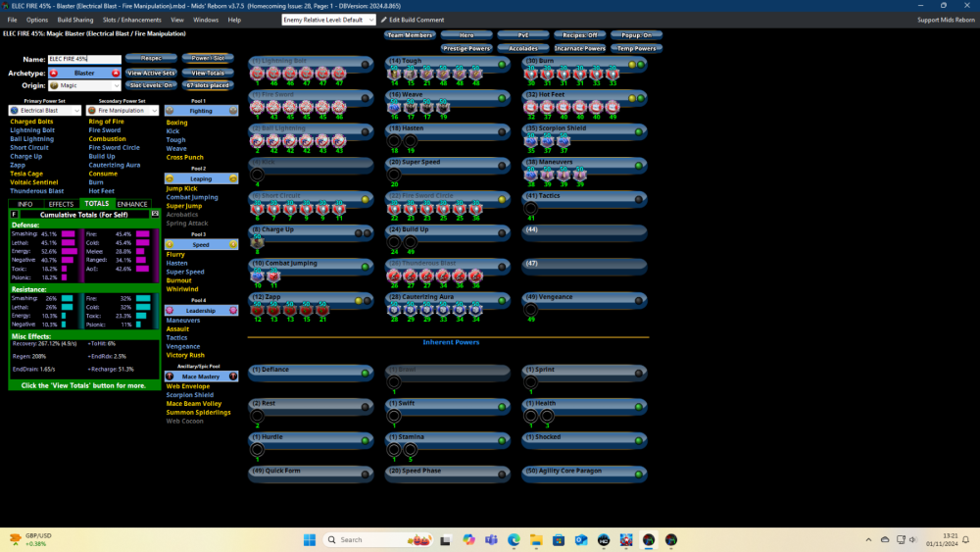Toggle the Super Speed power dot
The height and width of the screenshot is (552, 980).
502,166
